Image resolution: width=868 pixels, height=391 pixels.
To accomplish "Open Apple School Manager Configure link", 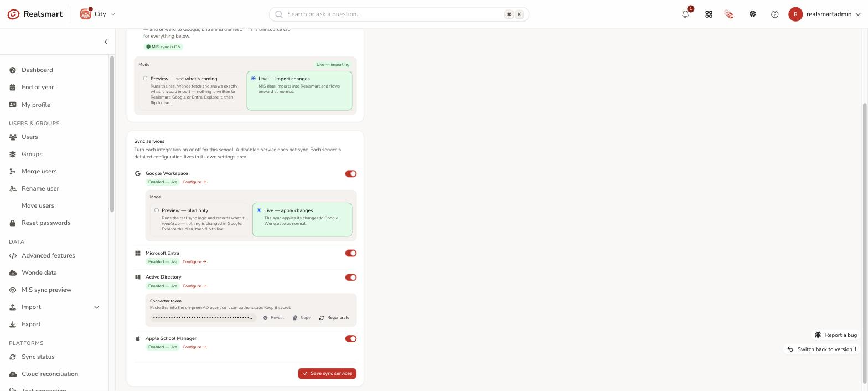I will pos(194,347).
